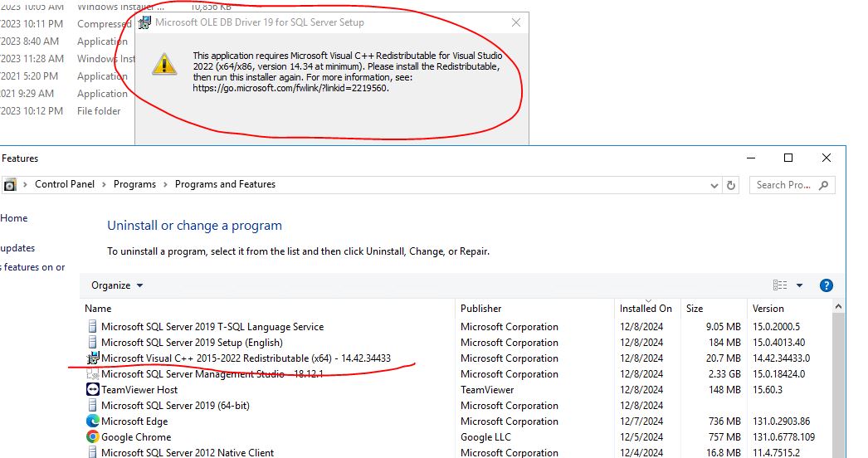The image size is (868, 458).
Task: Click the 2.33 GB size cell
Action: tap(724, 374)
